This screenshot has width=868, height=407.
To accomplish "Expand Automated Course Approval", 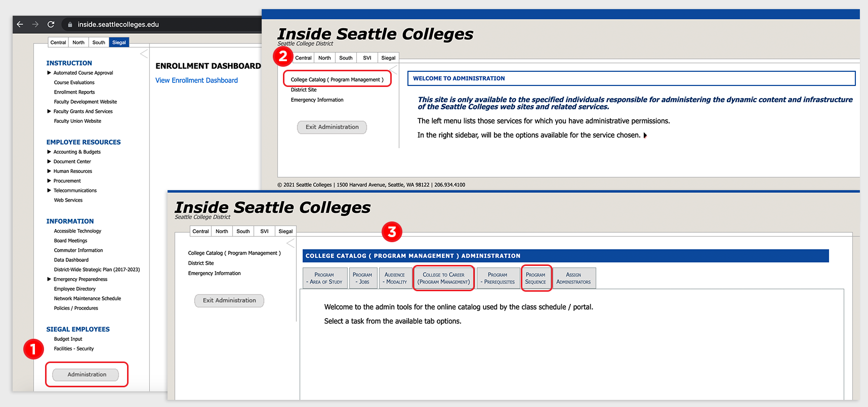I will [49, 73].
